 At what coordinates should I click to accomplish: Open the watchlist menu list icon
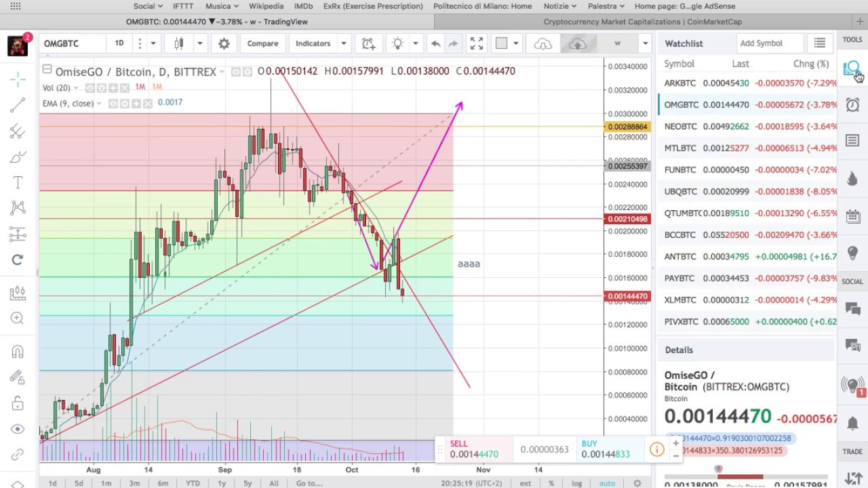click(x=820, y=43)
